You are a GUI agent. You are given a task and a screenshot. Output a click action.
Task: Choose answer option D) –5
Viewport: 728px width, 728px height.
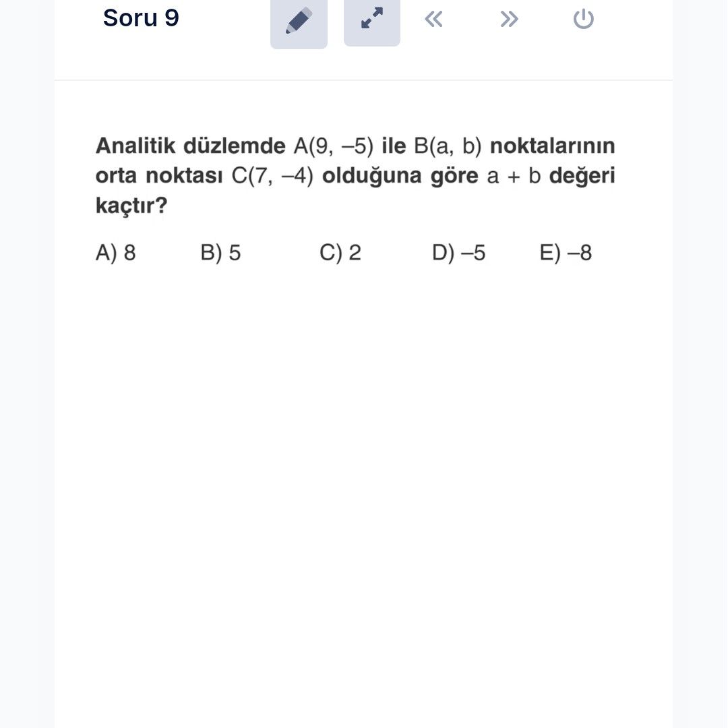tap(458, 253)
